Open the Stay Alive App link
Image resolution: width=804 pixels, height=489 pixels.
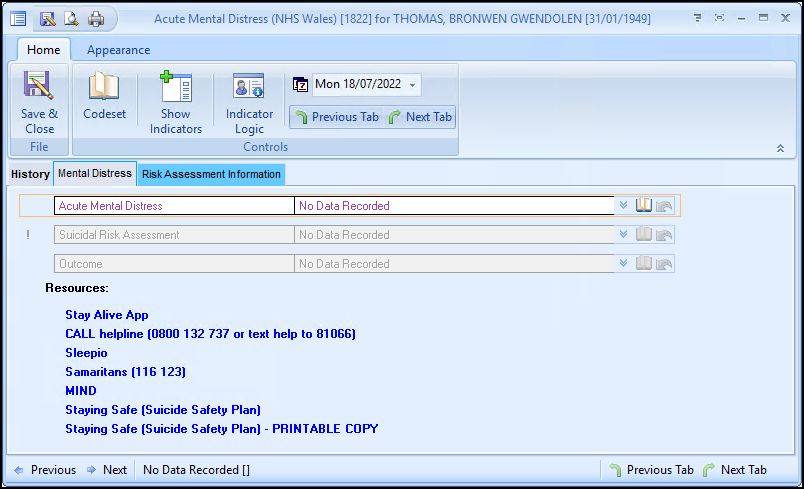coord(107,315)
